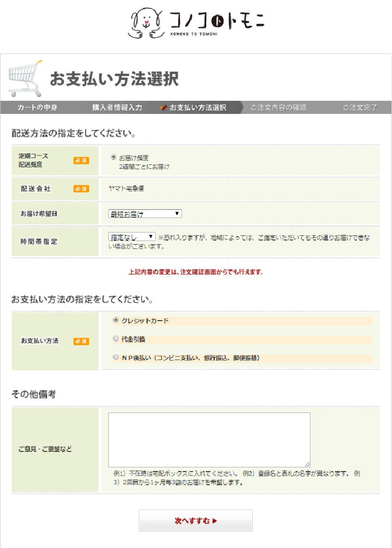Click the shopping cart icon
This screenshot has height=548, width=392.
(x=25, y=78)
